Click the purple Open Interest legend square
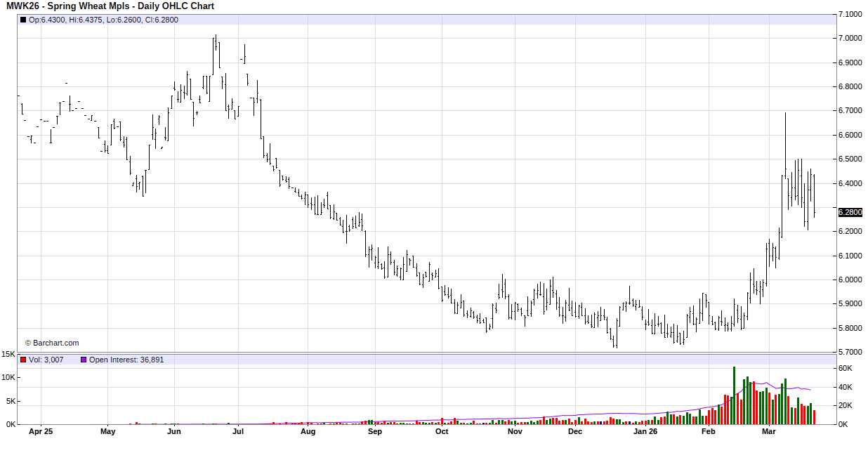Image resolution: width=868 pixels, height=453 pixels. 83,360
